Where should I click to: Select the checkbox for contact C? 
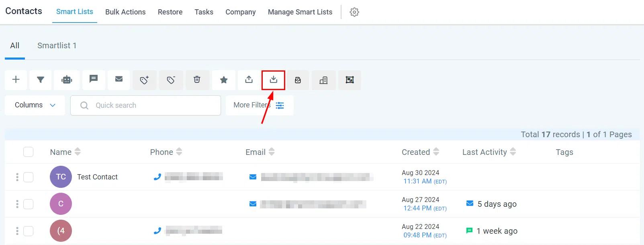28,204
